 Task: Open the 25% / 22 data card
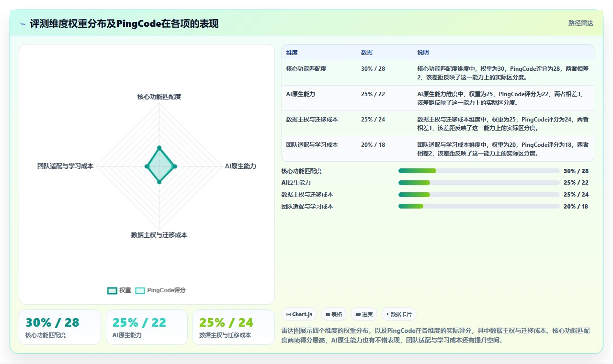click(147, 327)
